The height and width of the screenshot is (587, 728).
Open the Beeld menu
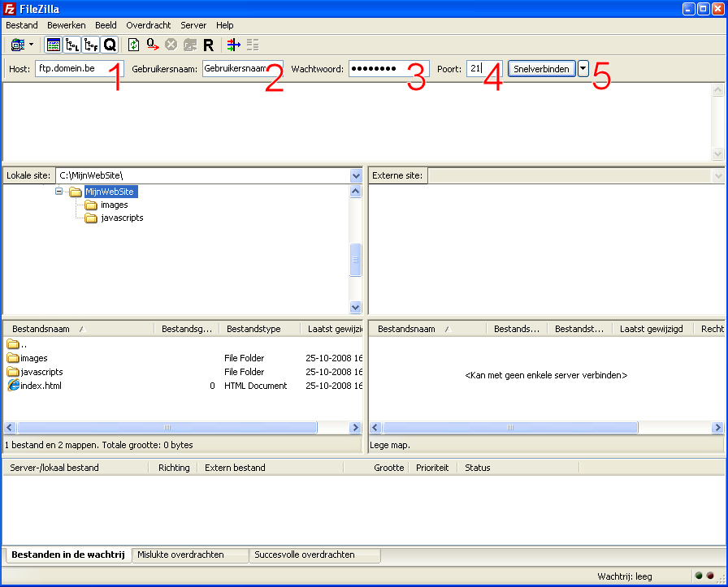(x=106, y=25)
